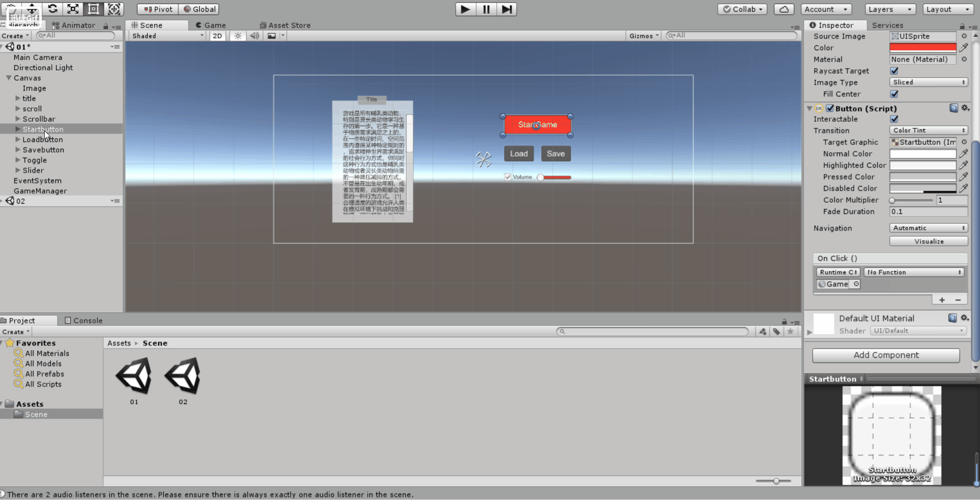980x500 pixels.
Task: Toggle scene effects image icon
Action: [x=272, y=36]
